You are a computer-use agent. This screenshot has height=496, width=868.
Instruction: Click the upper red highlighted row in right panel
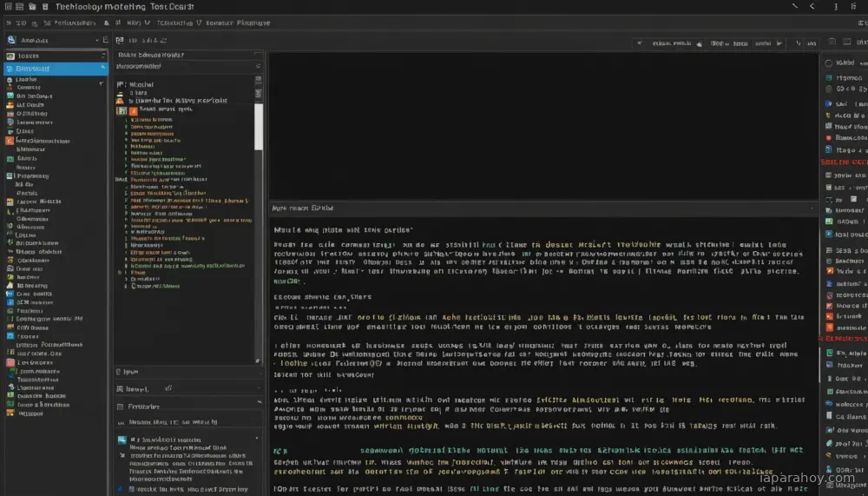(x=844, y=162)
